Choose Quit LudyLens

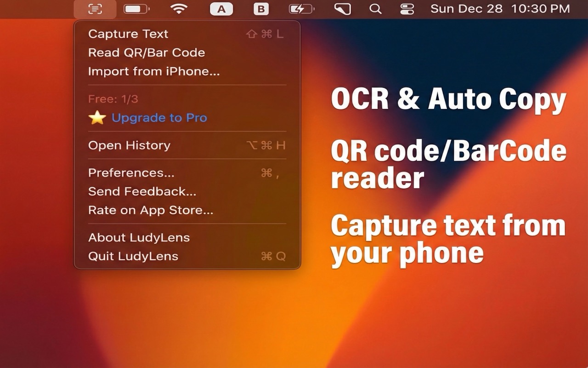click(187, 256)
